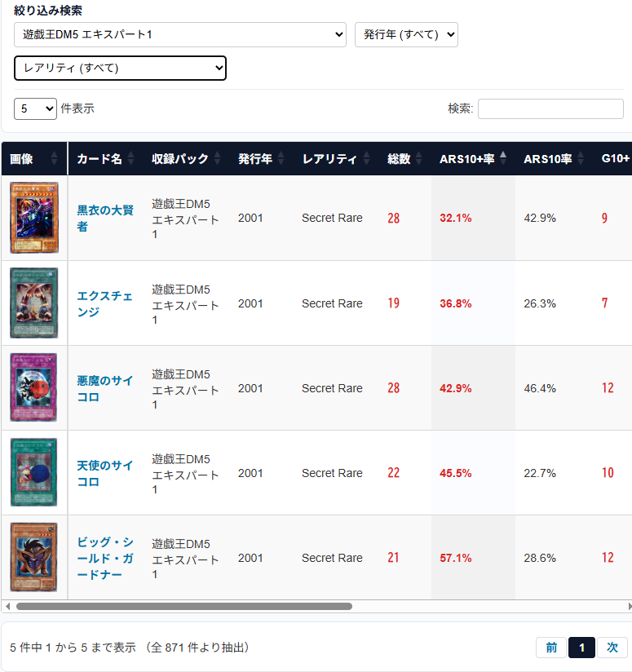The height and width of the screenshot is (672, 632).
Task: Click the エクスチェンジ card thumbnail image
Action: pyautogui.click(x=34, y=303)
